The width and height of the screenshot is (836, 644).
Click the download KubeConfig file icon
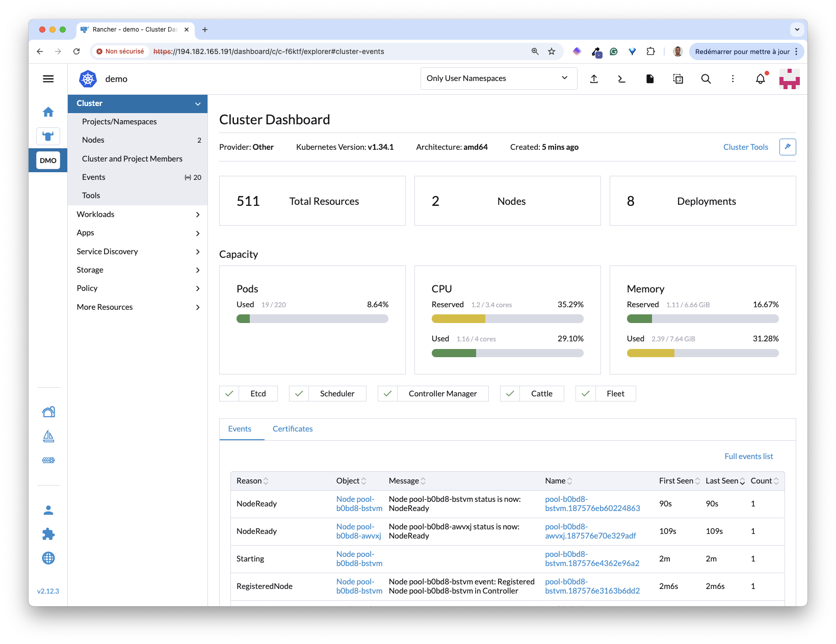point(650,79)
